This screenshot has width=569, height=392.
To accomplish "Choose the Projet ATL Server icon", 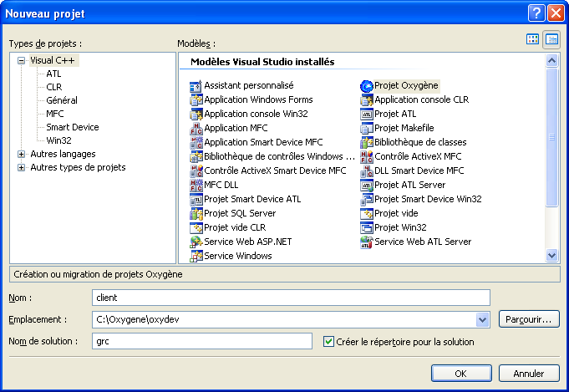I will point(366,185).
